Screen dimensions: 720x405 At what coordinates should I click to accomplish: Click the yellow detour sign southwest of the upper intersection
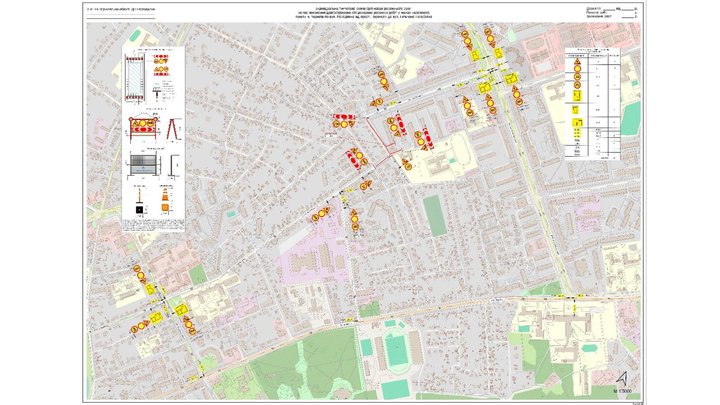point(484,86)
